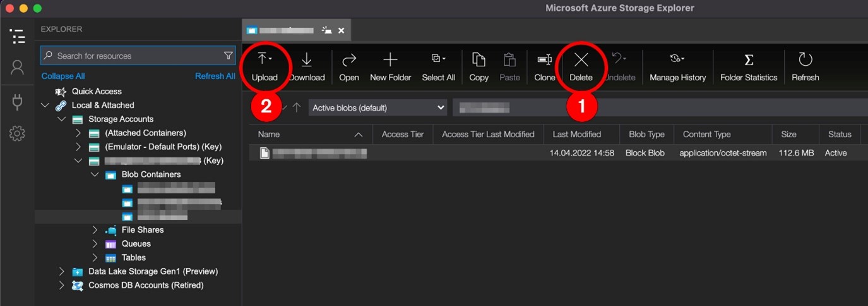Click the Collapse All link
Screen dimensions: 868x306
click(63, 76)
